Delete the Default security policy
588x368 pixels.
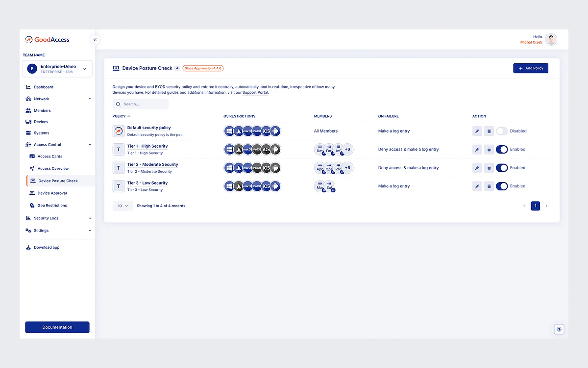click(x=489, y=131)
